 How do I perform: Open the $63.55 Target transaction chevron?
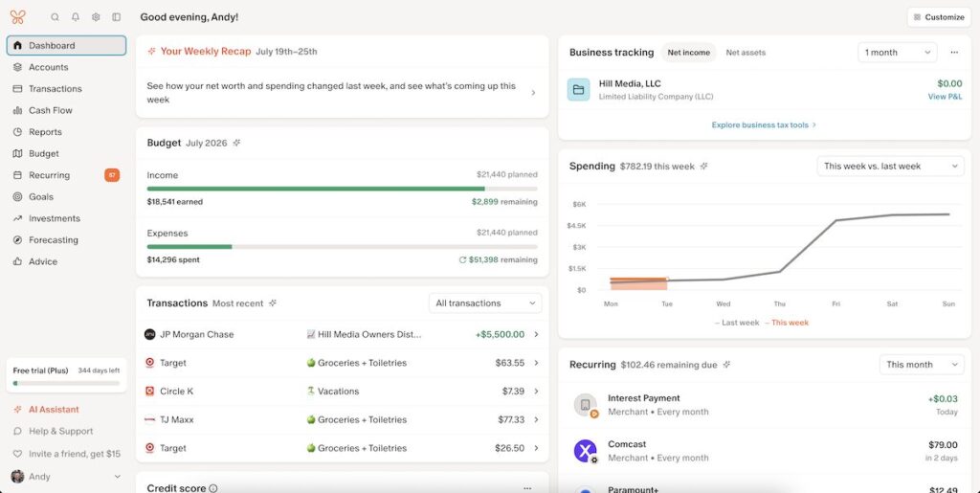[536, 363]
